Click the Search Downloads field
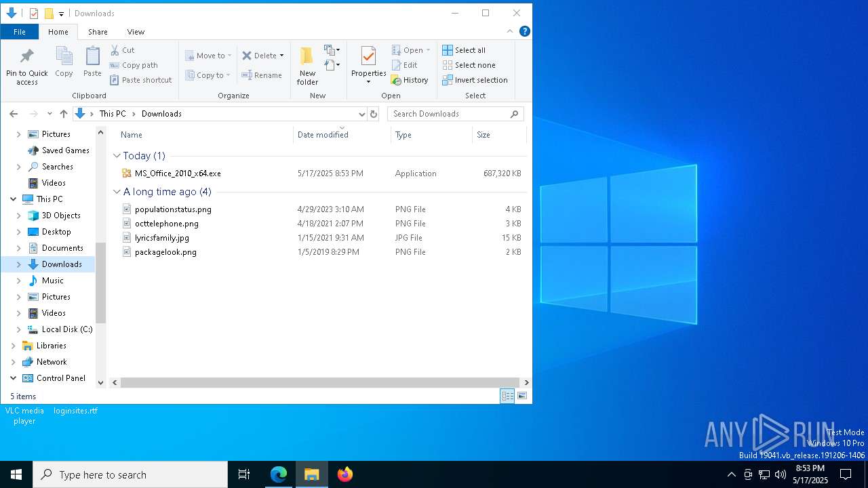868x488 pixels. [x=455, y=114]
